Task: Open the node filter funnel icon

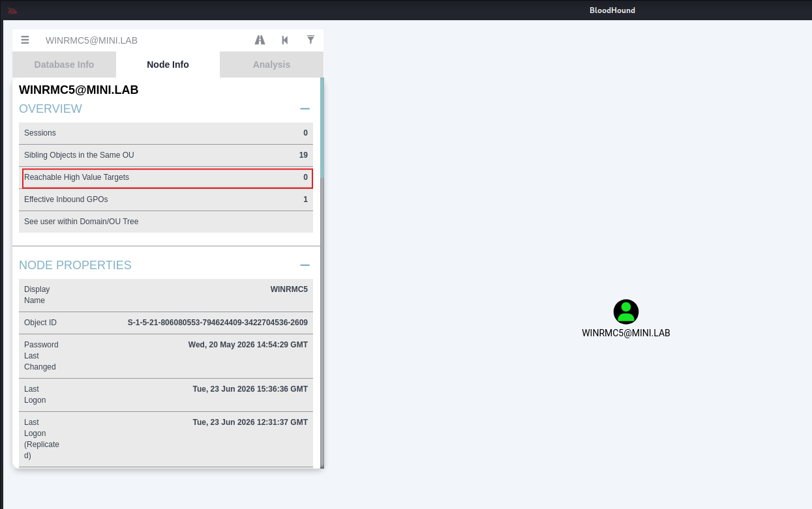Action: 311,40
